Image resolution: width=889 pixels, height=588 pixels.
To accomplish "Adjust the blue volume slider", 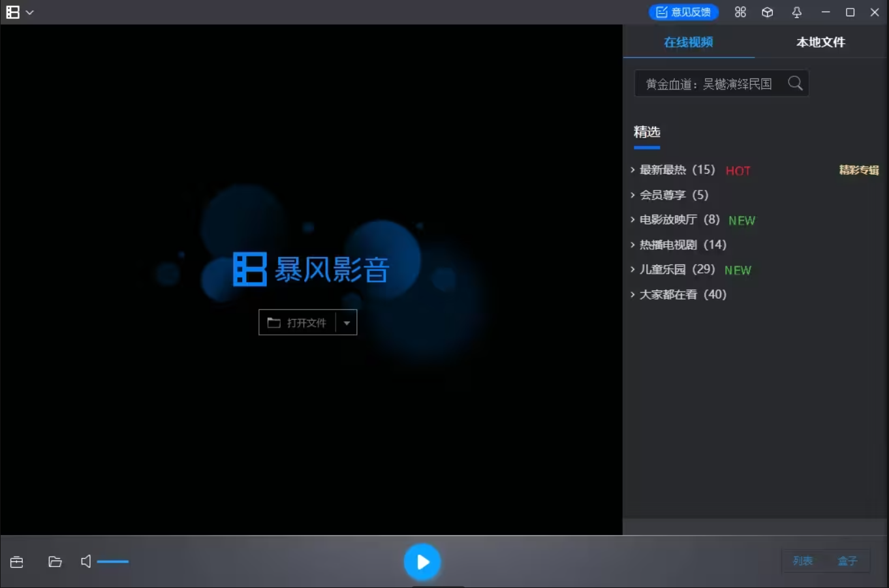I will [x=114, y=561].
